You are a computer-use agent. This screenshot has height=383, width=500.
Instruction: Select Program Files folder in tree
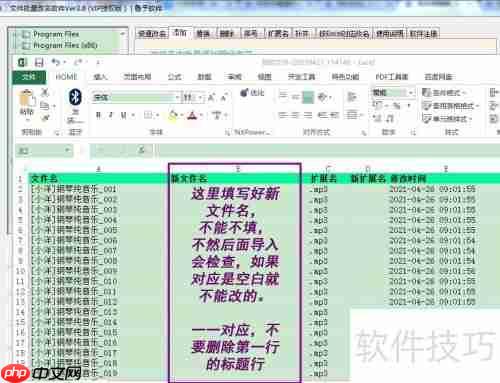[x=56, y=34]
